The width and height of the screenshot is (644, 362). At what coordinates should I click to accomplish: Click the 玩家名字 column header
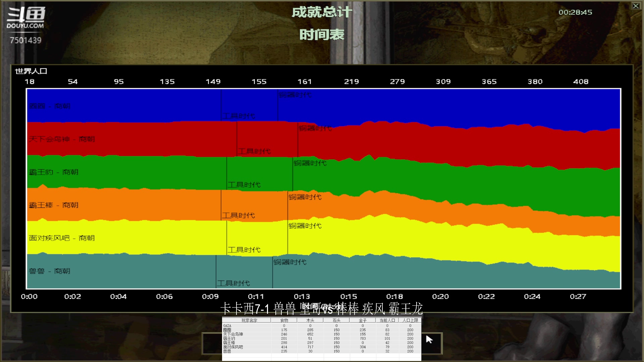coord(249,320)
